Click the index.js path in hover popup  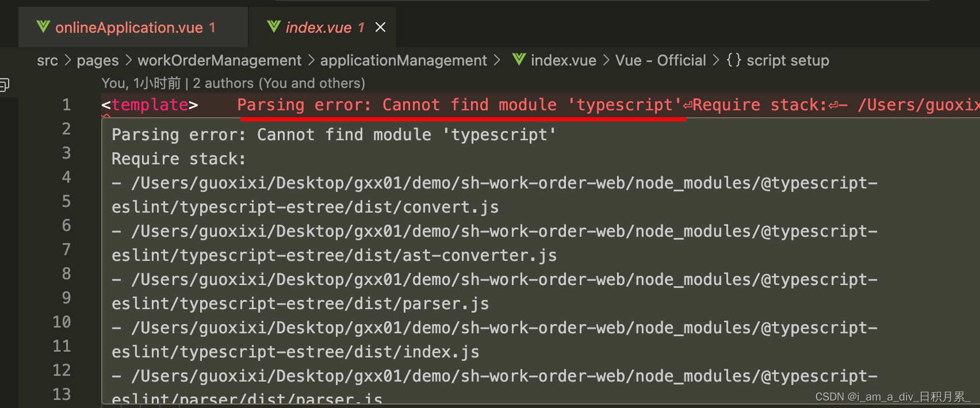[x=495, y=340]
